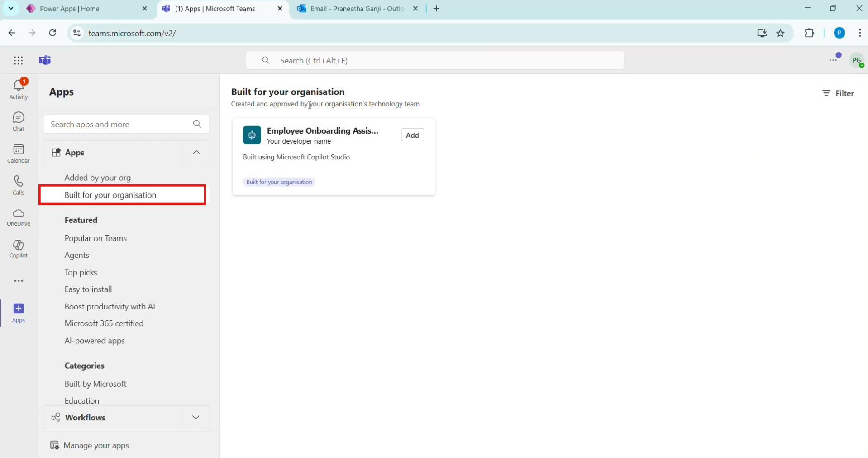Bookmark this page with the star icon
Screen dimensions: 868x458
point(781,33)
